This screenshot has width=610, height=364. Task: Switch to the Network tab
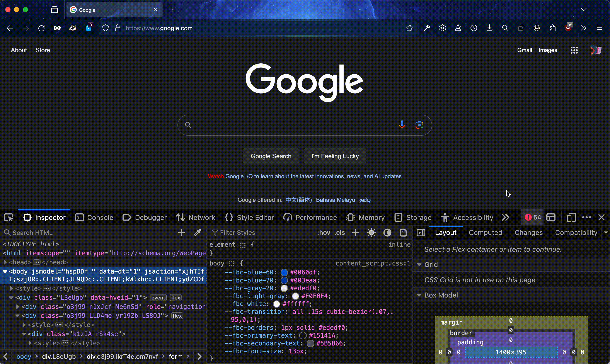(196, 218)
